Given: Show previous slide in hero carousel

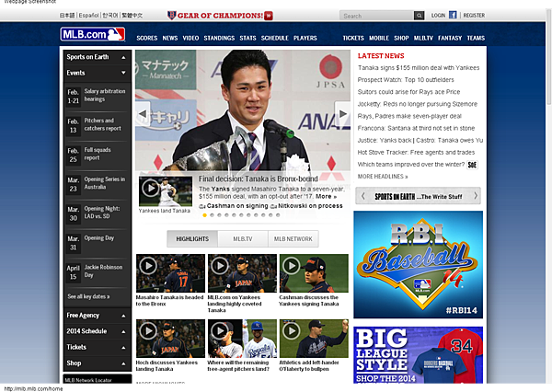Looking at the screenshot, I should tap(143, 113).
